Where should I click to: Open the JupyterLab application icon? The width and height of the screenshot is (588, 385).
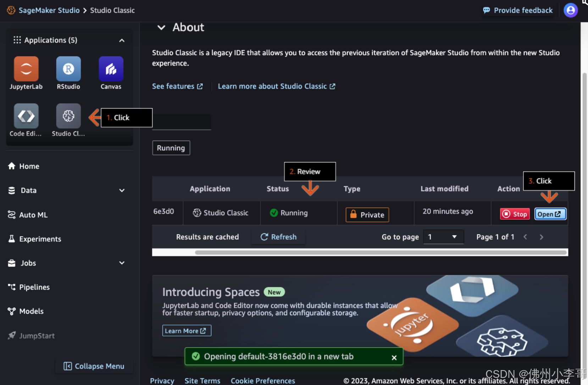coord(26,69)
